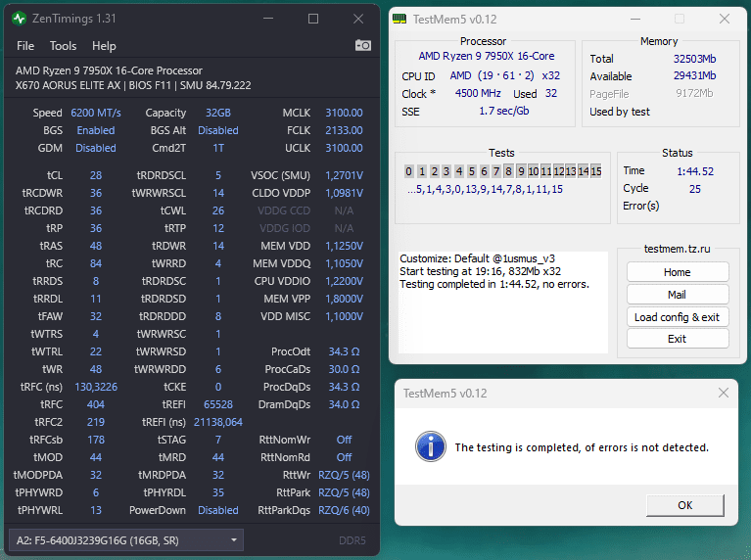Confirm the completed dialog with OK
This screenshot has height=560, width=751.
[x=684, y=505]
